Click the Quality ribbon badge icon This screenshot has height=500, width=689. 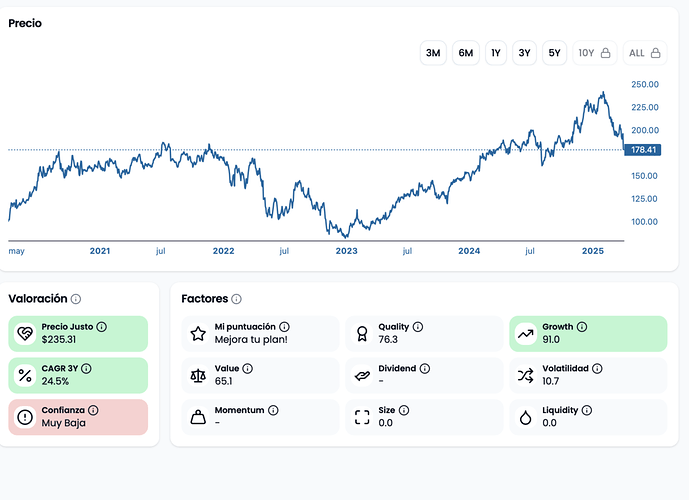pyautogui.click(x=362, y=333)
